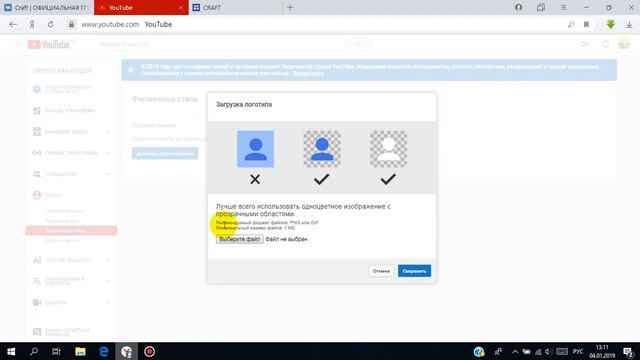This screenshot has width=640, height=360.
Task: Select the highlighted 'Фирменный стиль' sidebar item
Action: [x=71, y=231]
